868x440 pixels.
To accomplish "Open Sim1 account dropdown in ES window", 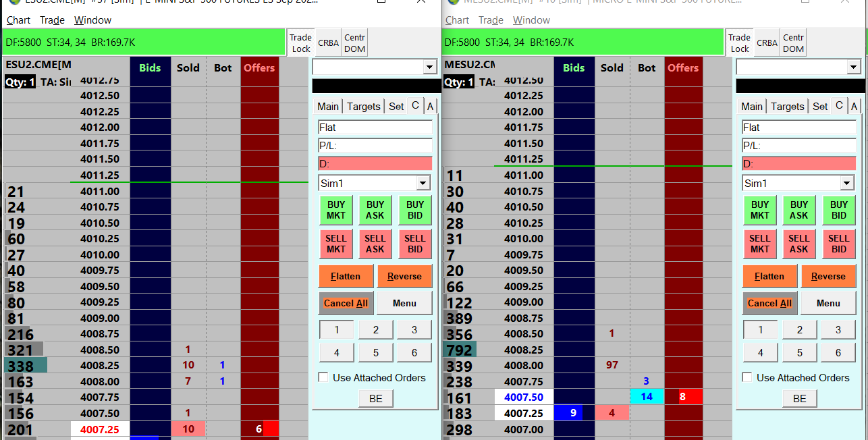I will (x=423, y=183).
